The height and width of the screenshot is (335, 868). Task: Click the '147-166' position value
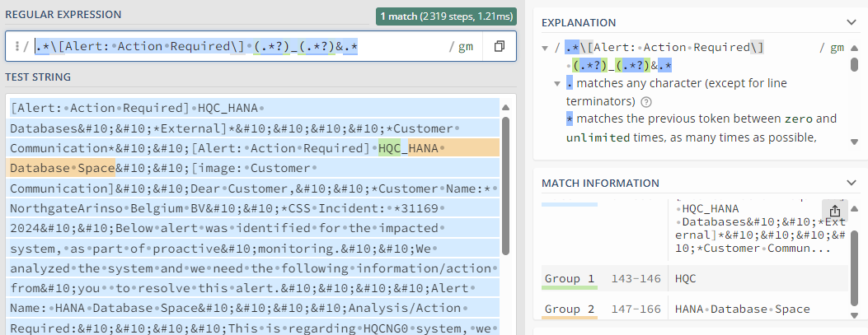[636, 309]
